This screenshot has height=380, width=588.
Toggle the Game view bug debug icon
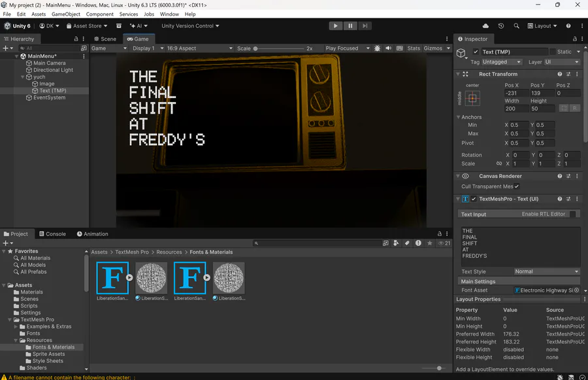(x=377, y=48)
